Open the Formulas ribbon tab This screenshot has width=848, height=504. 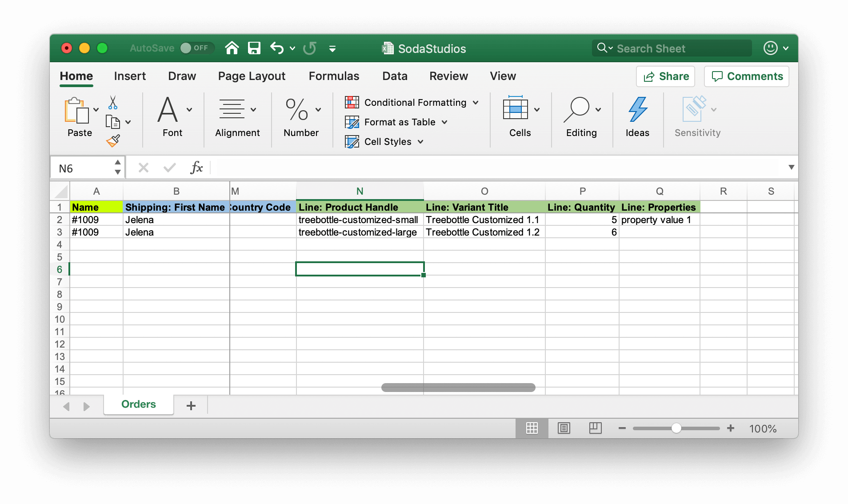334,76
